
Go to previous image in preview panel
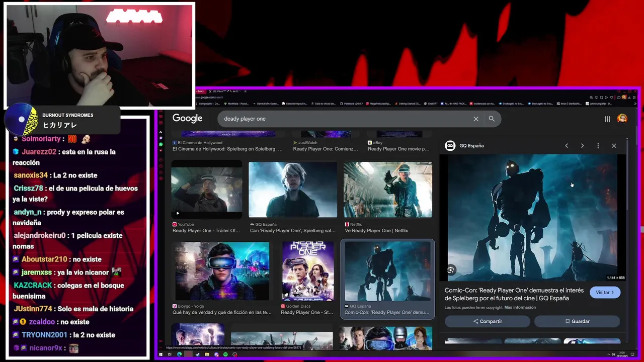coord(567,146)
